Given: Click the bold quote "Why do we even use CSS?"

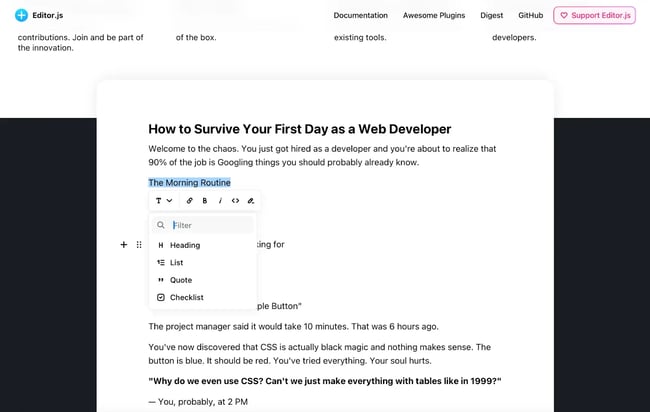Looking at the screenshot, I should point(325,381).
